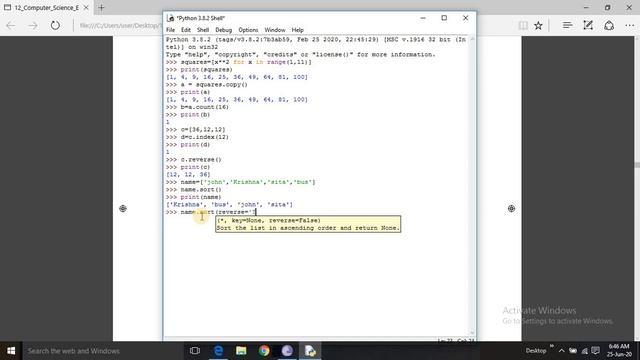Click the output [12, 12, 36]

[188, 175]
